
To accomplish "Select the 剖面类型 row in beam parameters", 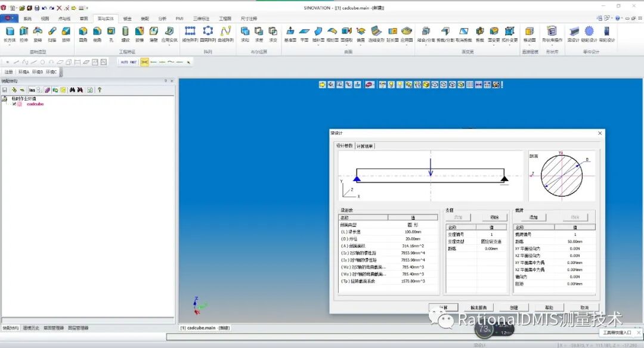I will (388, 225).
